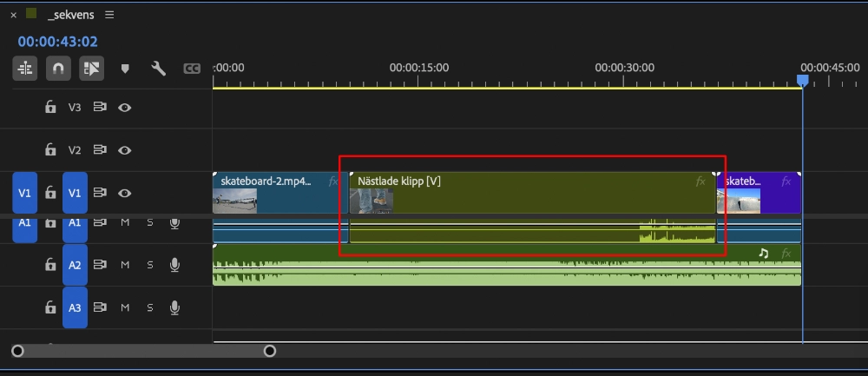Click the music note icon on A2 clip
868x376 pixels.
pyautogui.click(x=763, y=253)
